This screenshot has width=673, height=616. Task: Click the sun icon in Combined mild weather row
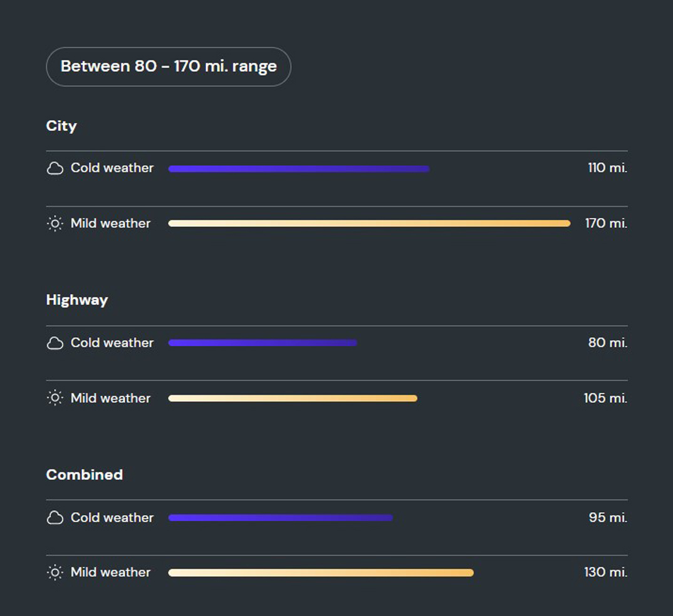point(55,573)
